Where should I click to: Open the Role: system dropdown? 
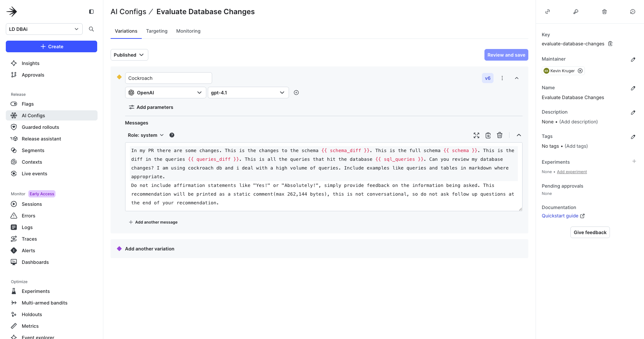(145, 135)
